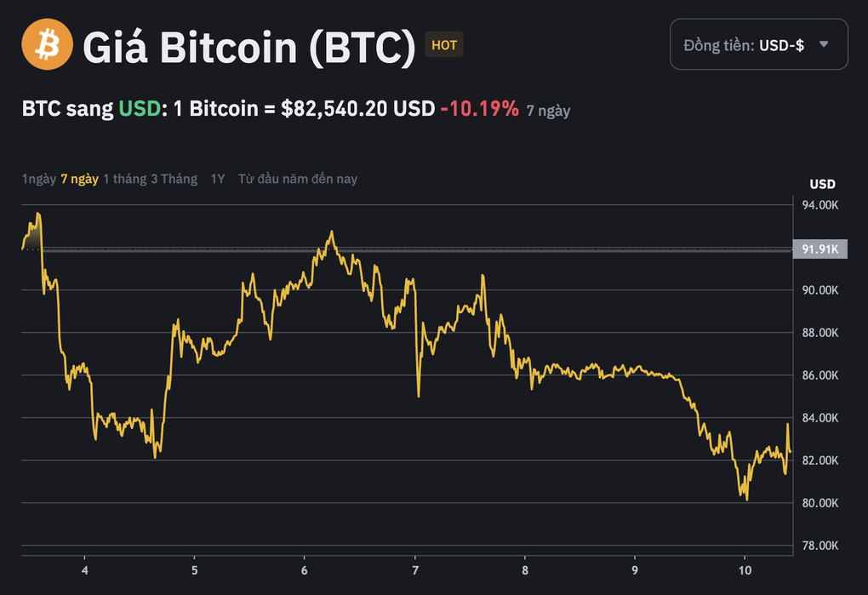This screenshot has width=868, height=595.
Task: Click the orange Bitcoin logo icon
Action: pyautogui.click(x=48, y=44)
